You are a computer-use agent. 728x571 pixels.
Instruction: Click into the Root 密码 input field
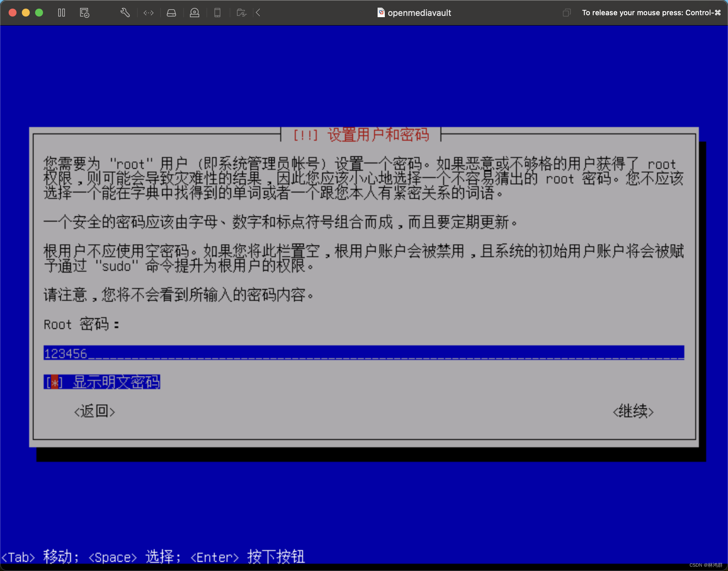pyautogui.click(x=363, y=353)
